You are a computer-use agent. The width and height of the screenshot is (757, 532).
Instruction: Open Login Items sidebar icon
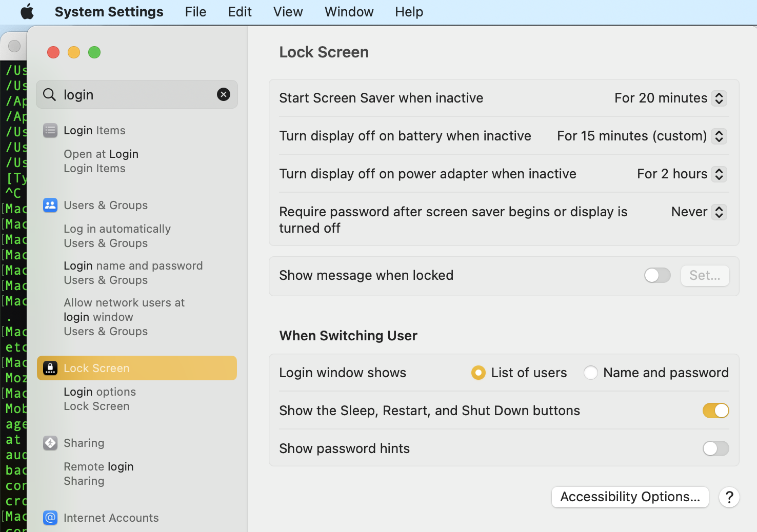point(50,130)
